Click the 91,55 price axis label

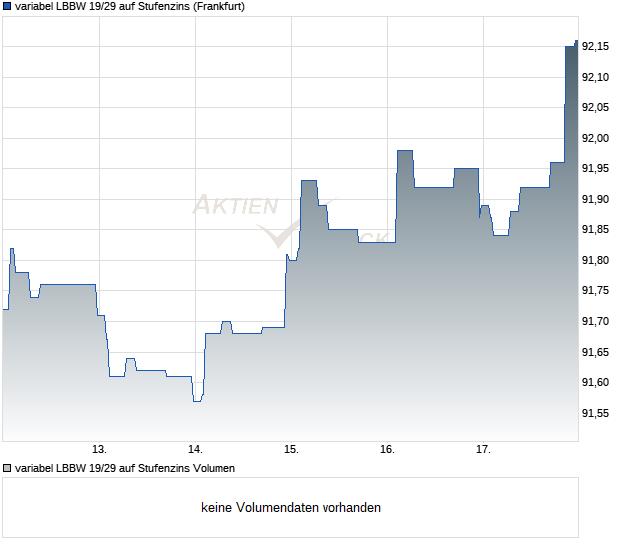pos(595,413)
